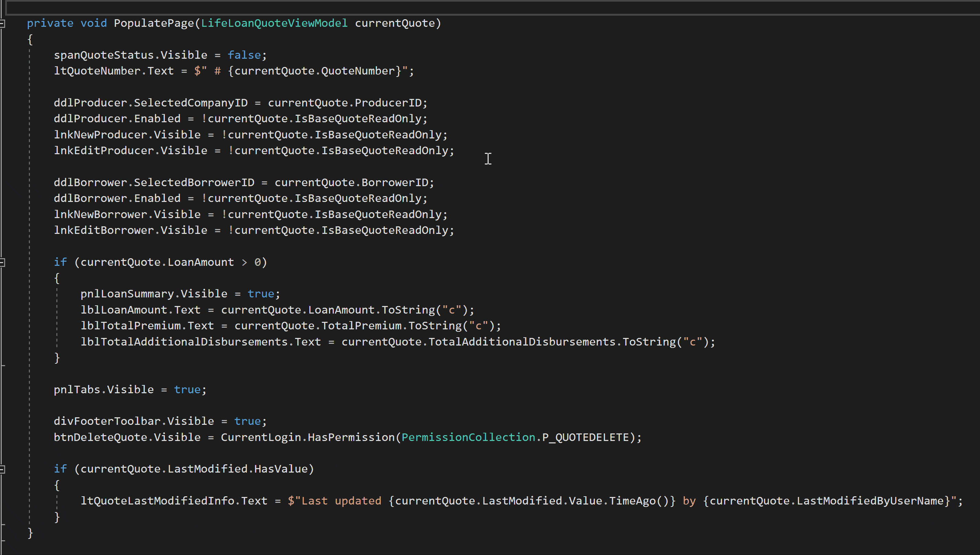Place cursor on spanQuoteStatus identifier
The image size is (980, 555).
[103, 55]
